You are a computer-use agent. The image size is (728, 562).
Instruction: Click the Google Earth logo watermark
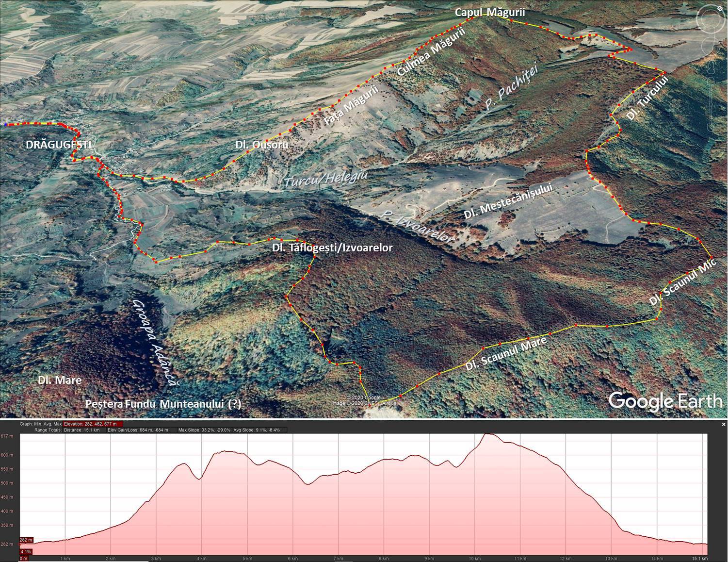(665, 401)
